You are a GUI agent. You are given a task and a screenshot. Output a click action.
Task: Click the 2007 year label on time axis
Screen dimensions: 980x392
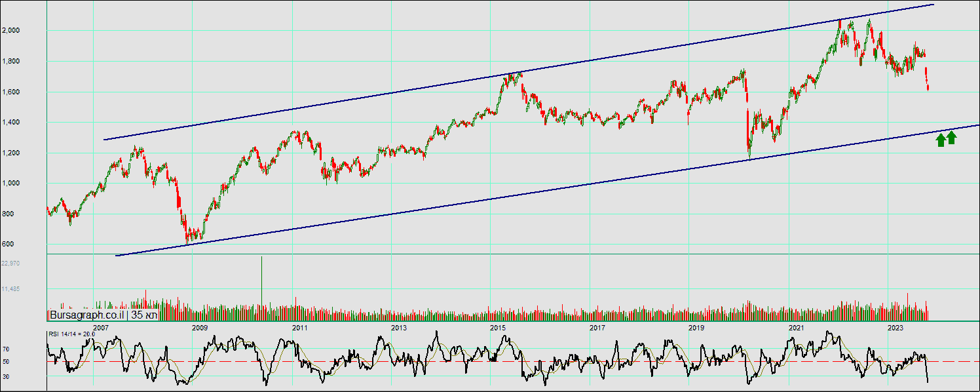pyautogui.click(x=100, y=327)
